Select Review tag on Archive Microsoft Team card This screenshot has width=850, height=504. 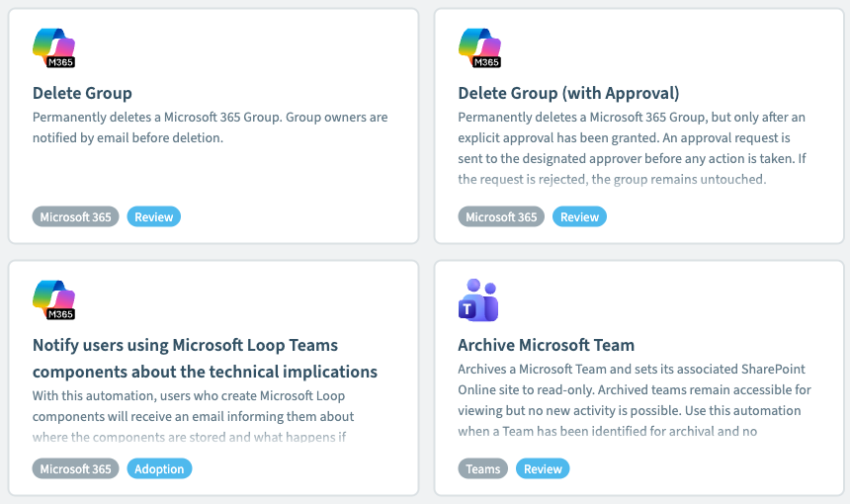tap(543, 468)
